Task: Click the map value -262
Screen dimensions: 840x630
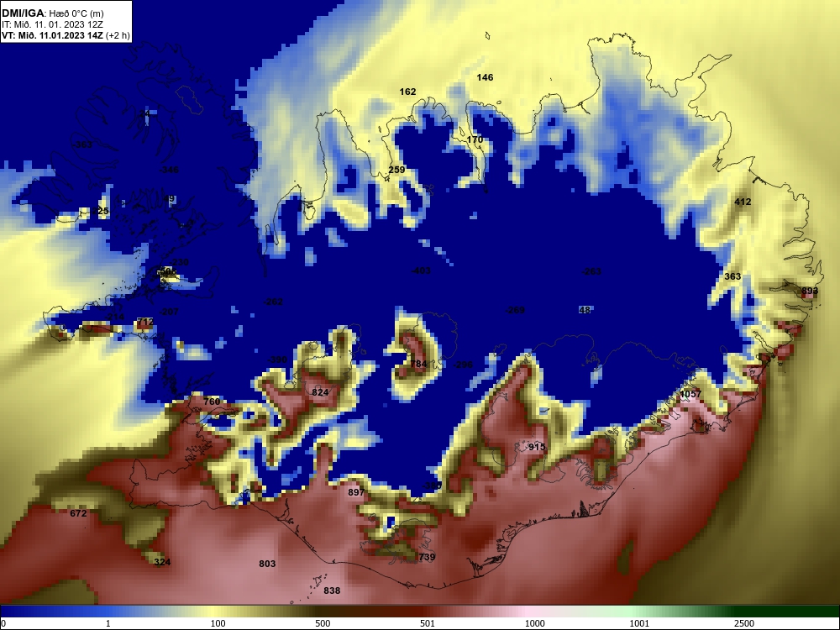Action: (x=273, y=302)
